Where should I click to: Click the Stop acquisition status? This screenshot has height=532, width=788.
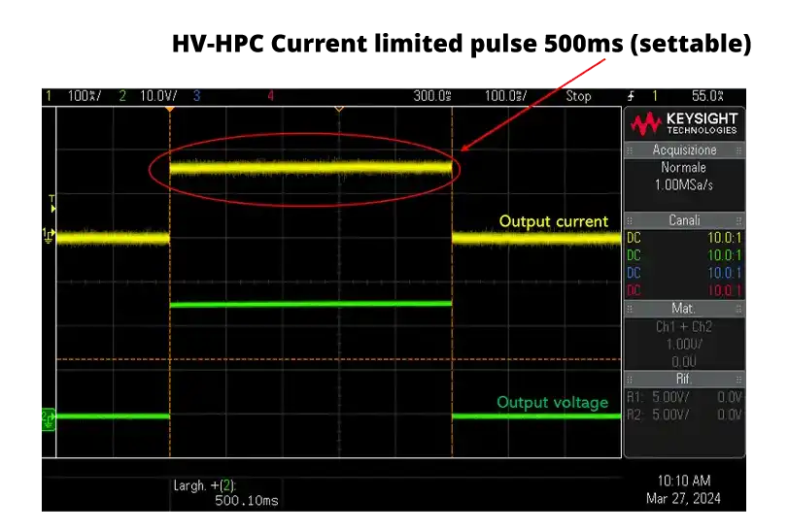pyautogui.click(x=578, y=96)
